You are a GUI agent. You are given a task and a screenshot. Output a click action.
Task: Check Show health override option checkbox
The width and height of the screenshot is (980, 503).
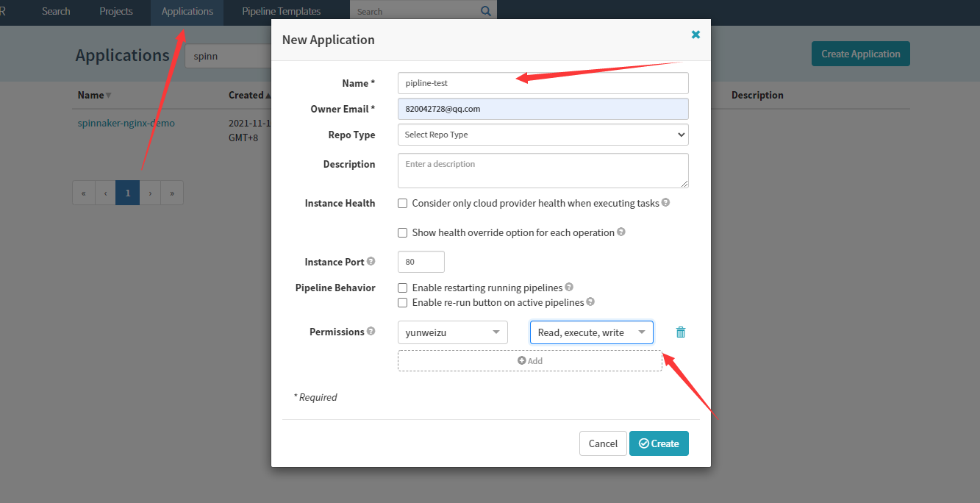tap(403, 232)
